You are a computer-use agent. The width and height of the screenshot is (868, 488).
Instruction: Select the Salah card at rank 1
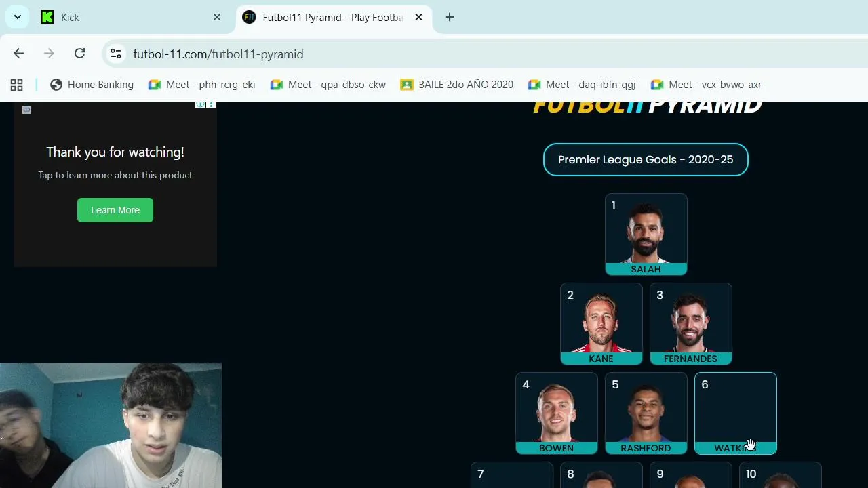point(646,235)
